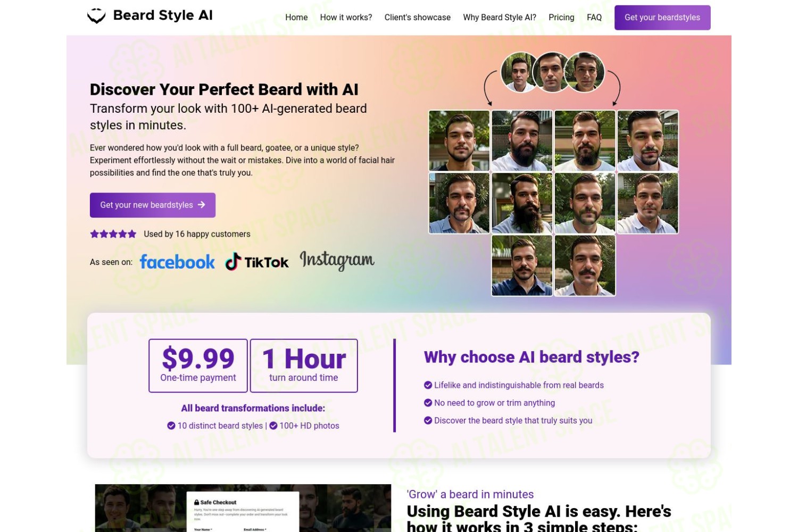Image resolution: width=798 pixels, height=532 pixels.
Task: Click the checkmark beside Lifelike and indistinguishable
Action: coord(428,385)
